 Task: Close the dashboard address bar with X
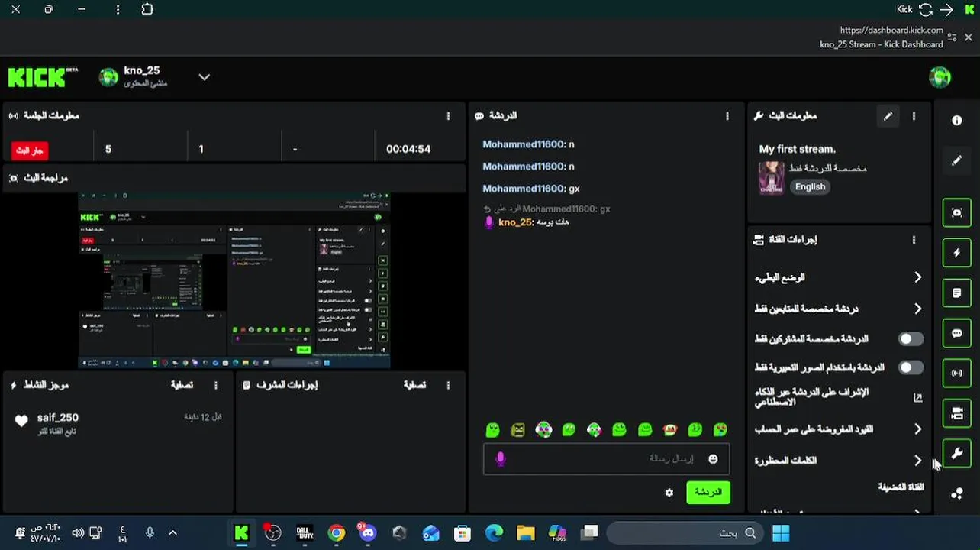[x=969, y=37]
